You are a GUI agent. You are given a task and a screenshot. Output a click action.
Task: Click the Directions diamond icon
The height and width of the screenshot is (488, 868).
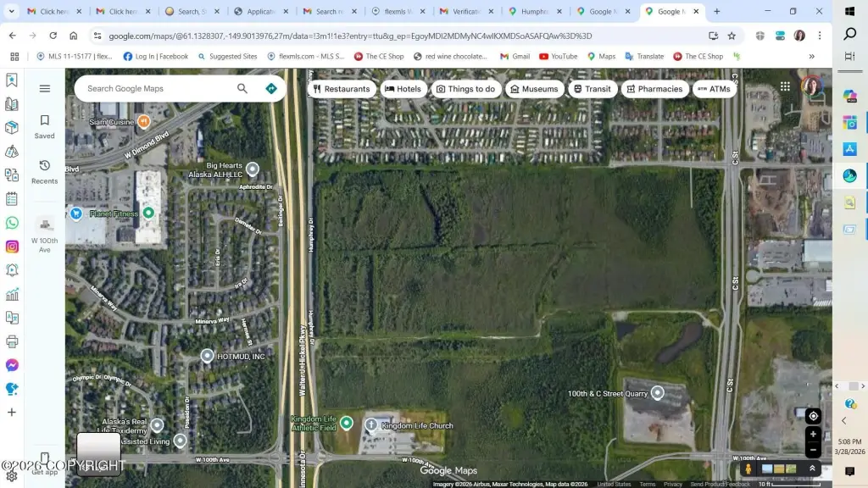click(271, 88)
